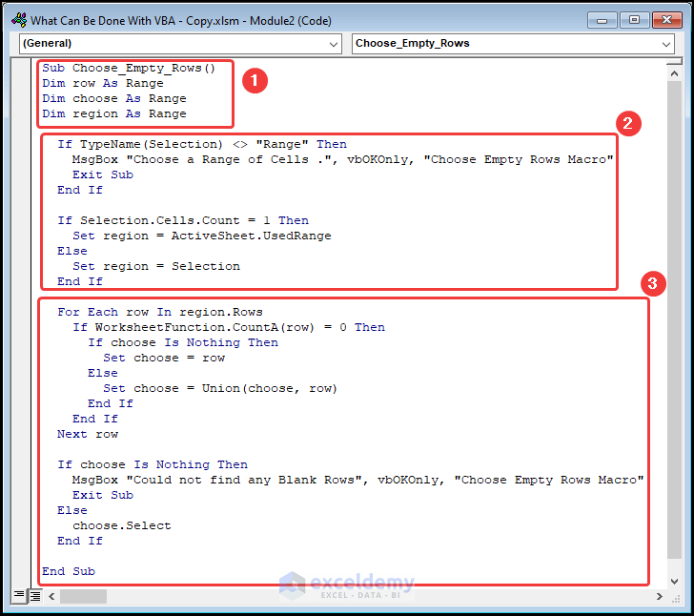Click horizontal scrollbar right arrow
The width and height of the screenshot is (694, 616).
point(660,596)
